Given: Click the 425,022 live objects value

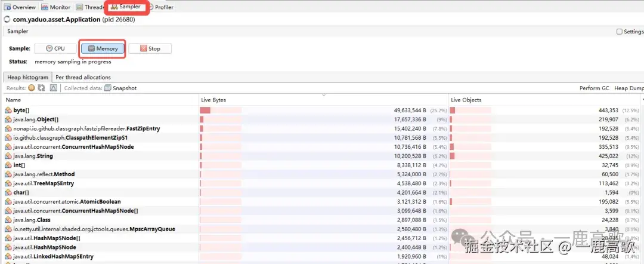Looking at the screenshot, I should [608, 156].
